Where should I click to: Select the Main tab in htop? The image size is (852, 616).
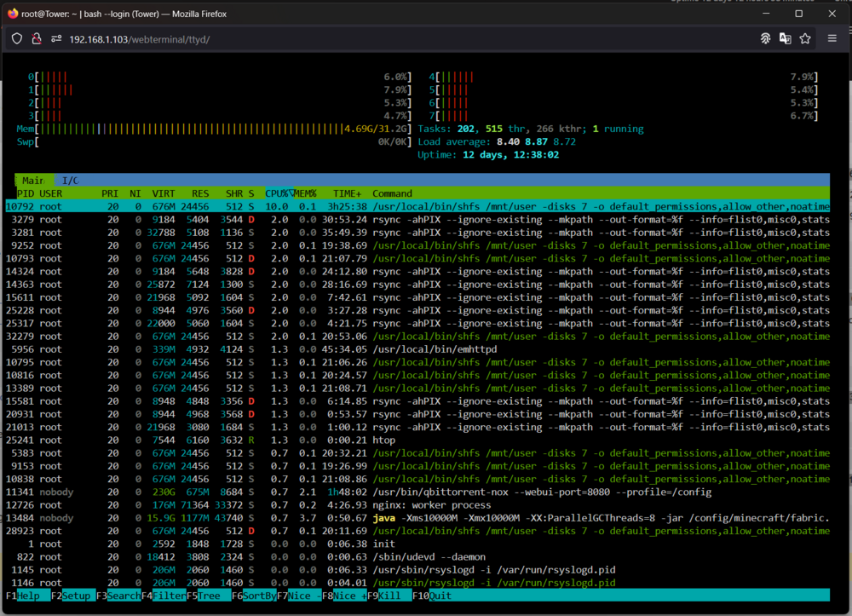(x=34, y=181)
